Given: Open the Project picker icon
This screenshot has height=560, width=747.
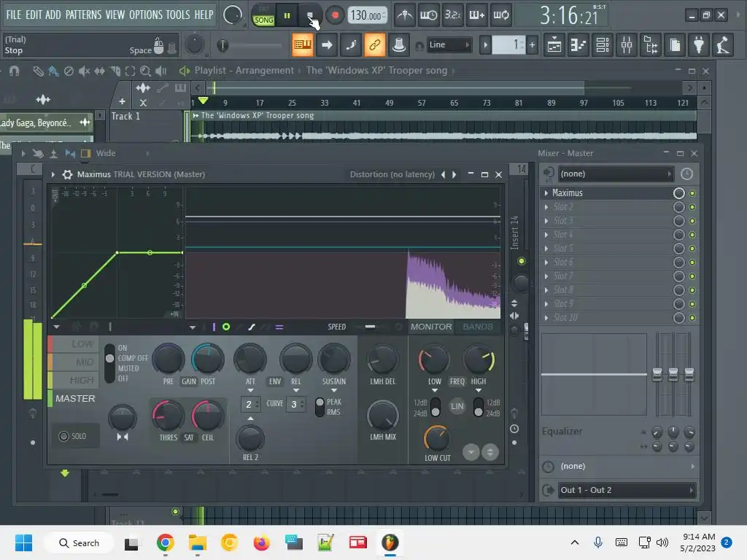Looking at the screenshot, I should pos(675,45).
